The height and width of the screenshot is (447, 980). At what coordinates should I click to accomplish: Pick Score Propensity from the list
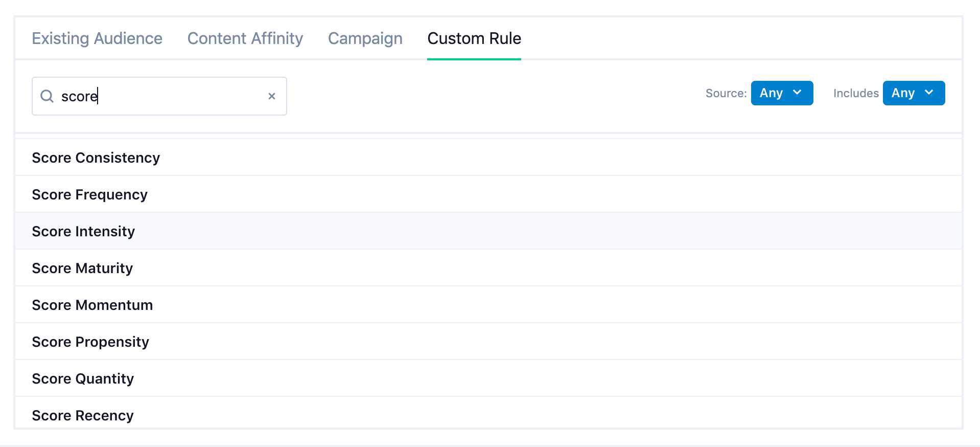pyautogui.click(x=488, y=342)
